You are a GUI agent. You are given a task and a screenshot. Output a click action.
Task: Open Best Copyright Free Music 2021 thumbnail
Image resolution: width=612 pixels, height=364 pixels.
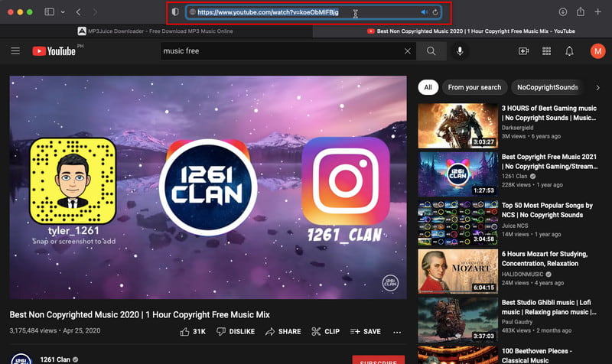[x=457, y=174]
